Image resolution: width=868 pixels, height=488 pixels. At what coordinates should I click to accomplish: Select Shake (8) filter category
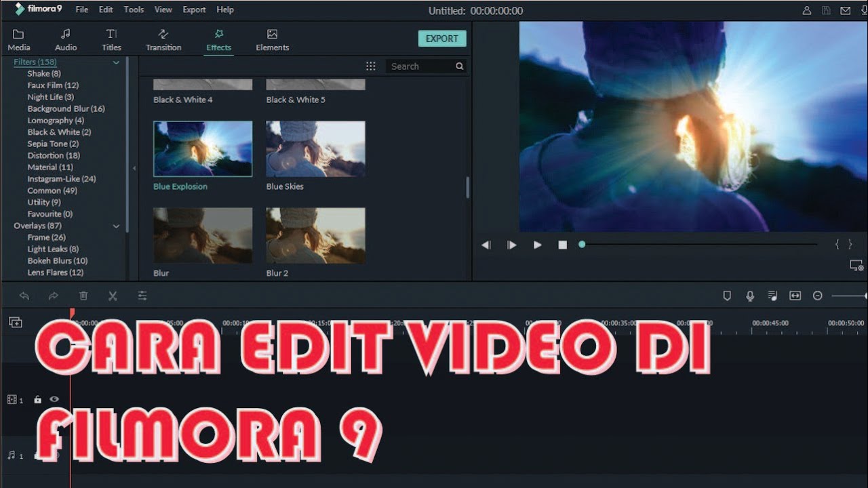44,74
